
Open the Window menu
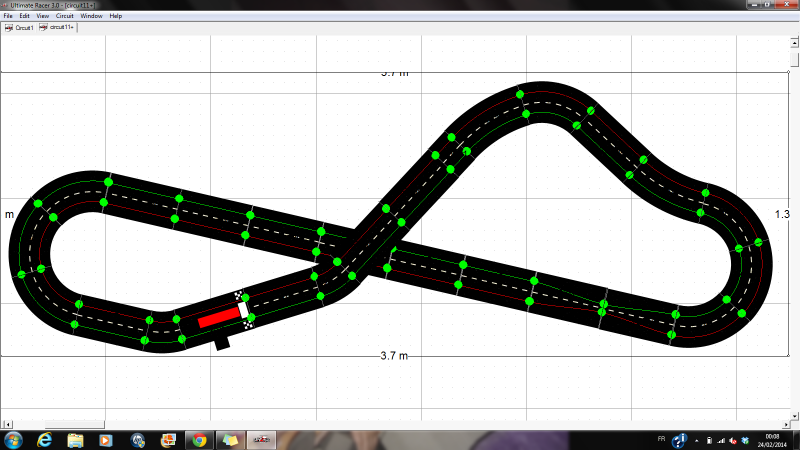[x=91, y=17]
